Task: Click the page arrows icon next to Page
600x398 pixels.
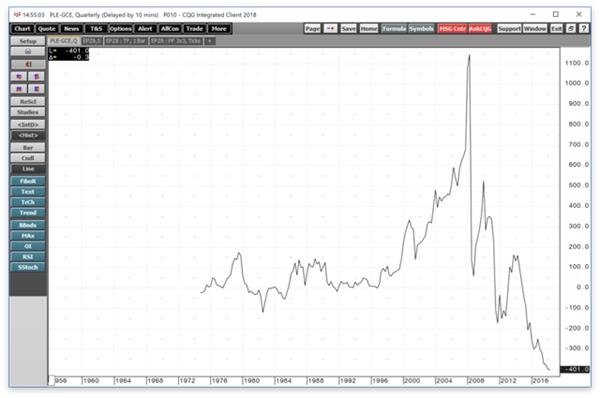Action: click(x=330, y=29)
